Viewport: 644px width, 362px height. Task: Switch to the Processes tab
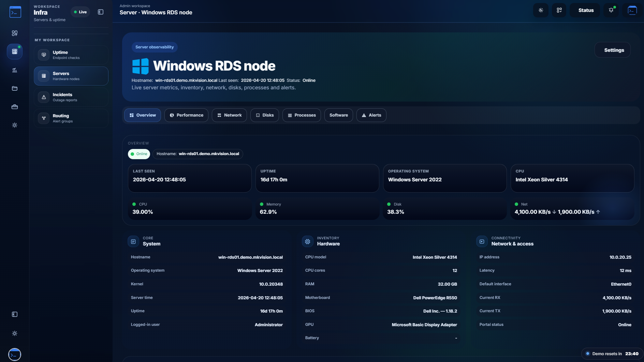(302, 115)
